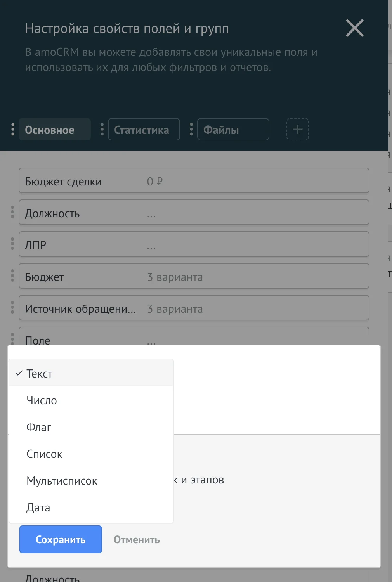Open the Бюджет 3 варианта field row
The width and height of the screenshot is (392, 582).
(x=194, y=276)
